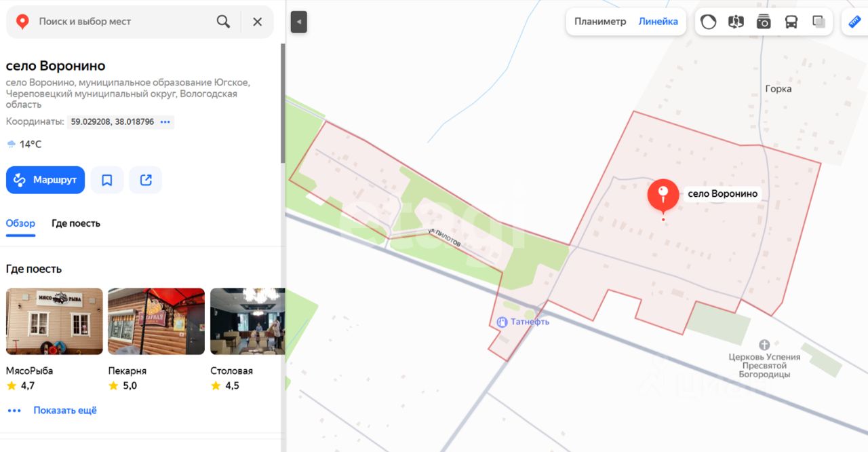Click the Горка label on the map
The width and height of the screenshot is (868, 452).
778,89
